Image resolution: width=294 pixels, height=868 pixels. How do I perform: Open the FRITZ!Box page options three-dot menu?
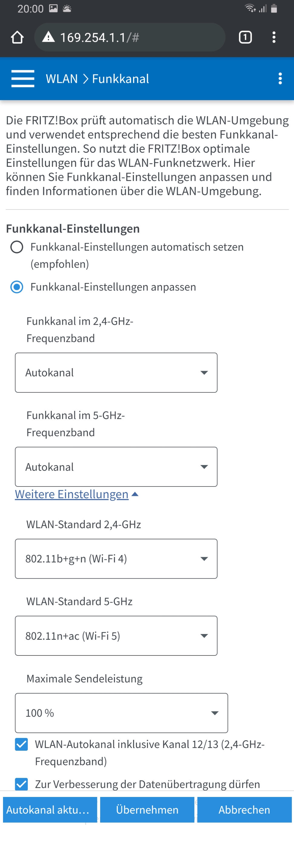click(x=280, y=79)
